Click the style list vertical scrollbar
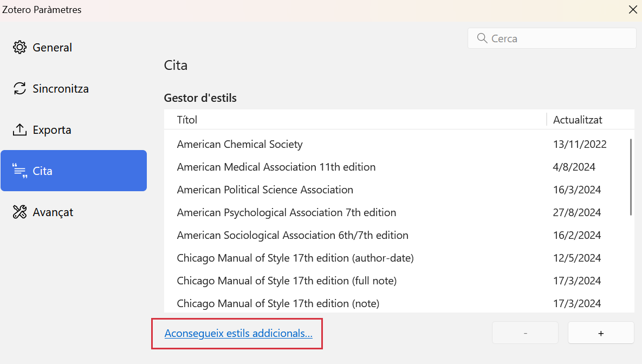 [631, 177]
